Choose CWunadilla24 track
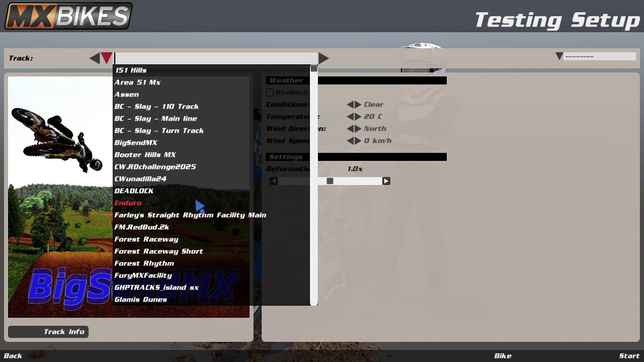 click(x=140, y=179)
